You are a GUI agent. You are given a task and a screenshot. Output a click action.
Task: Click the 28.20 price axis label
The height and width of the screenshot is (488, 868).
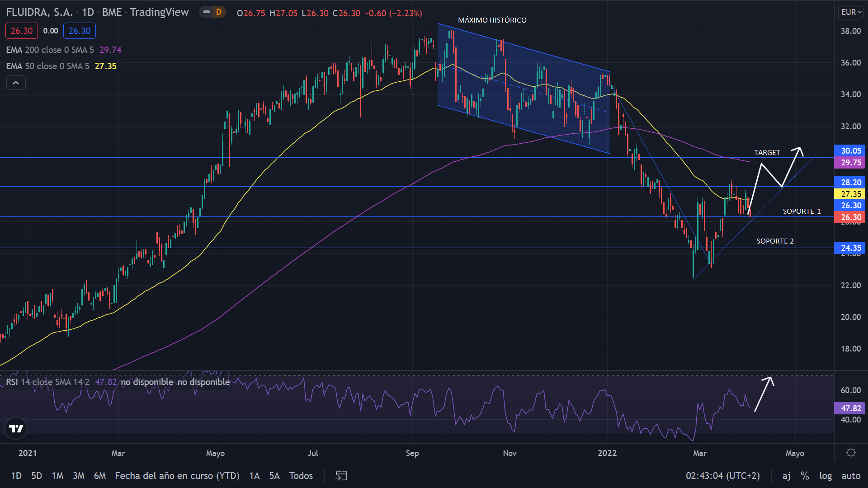click(x=849, y=183)
